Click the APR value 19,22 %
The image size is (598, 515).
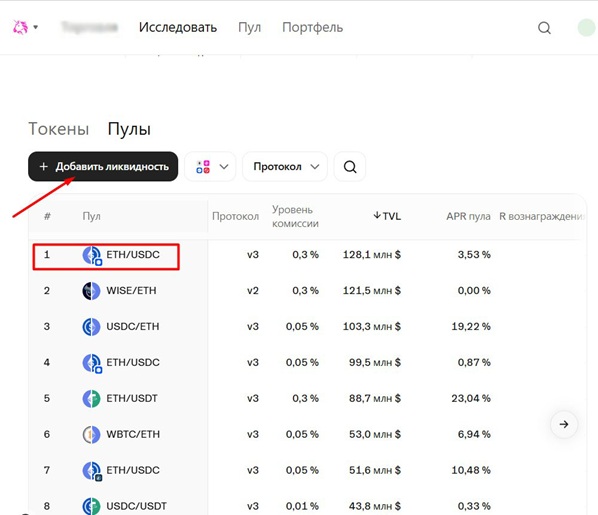(x=471, y=327)
